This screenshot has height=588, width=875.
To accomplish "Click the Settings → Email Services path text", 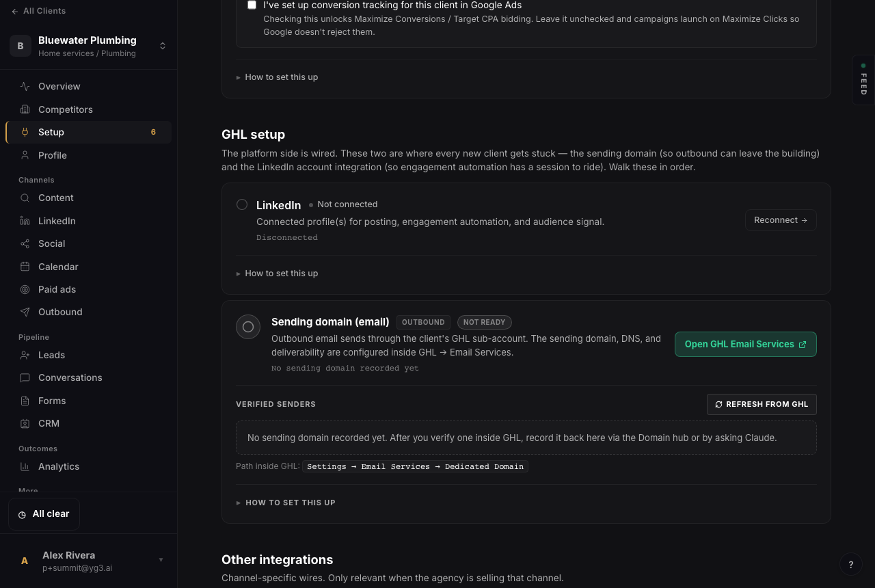I will point(416,466).
